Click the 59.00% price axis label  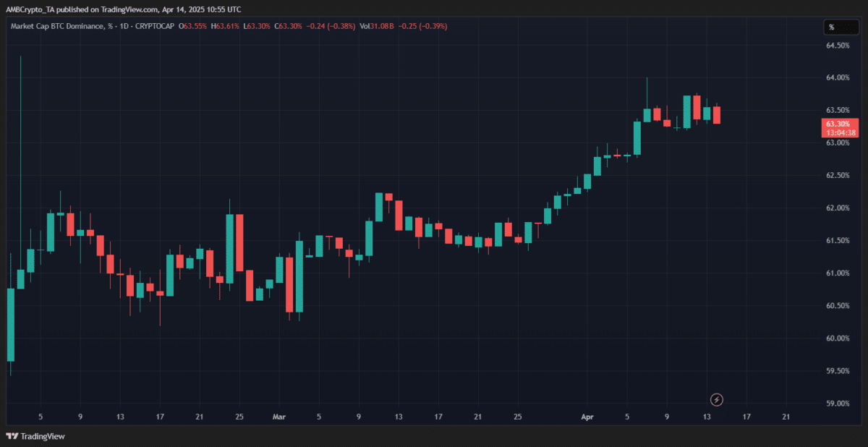838,404
